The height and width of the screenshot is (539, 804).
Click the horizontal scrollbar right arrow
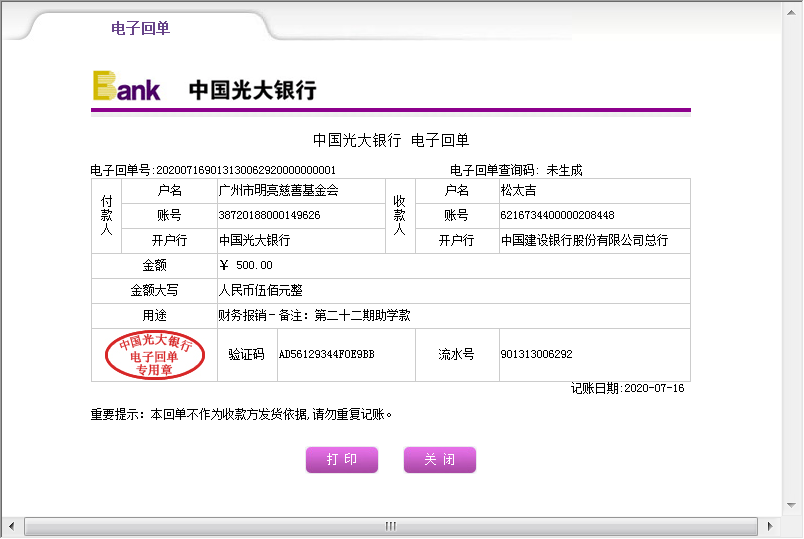coord(770,526)
